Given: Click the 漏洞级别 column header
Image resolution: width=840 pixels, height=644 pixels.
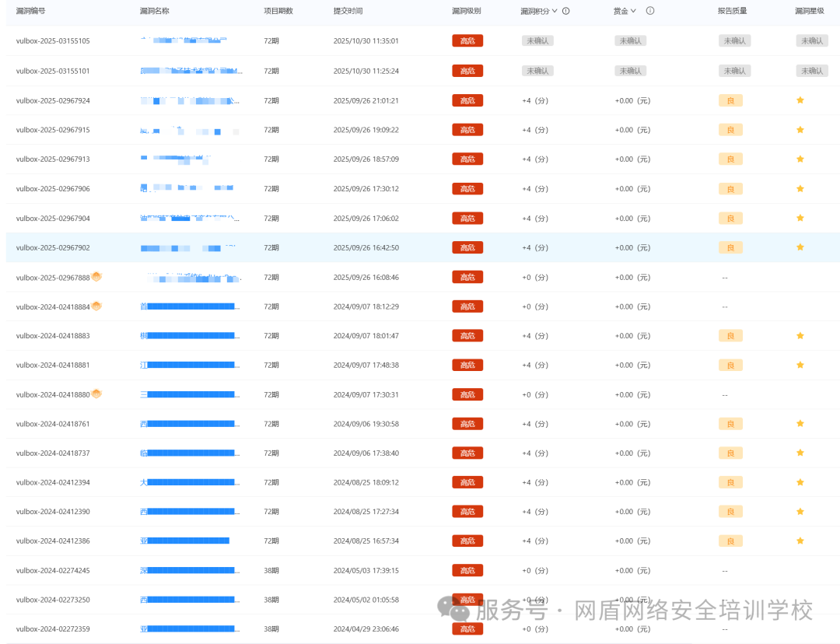Looking at the screenshot, I should (467, 11).
